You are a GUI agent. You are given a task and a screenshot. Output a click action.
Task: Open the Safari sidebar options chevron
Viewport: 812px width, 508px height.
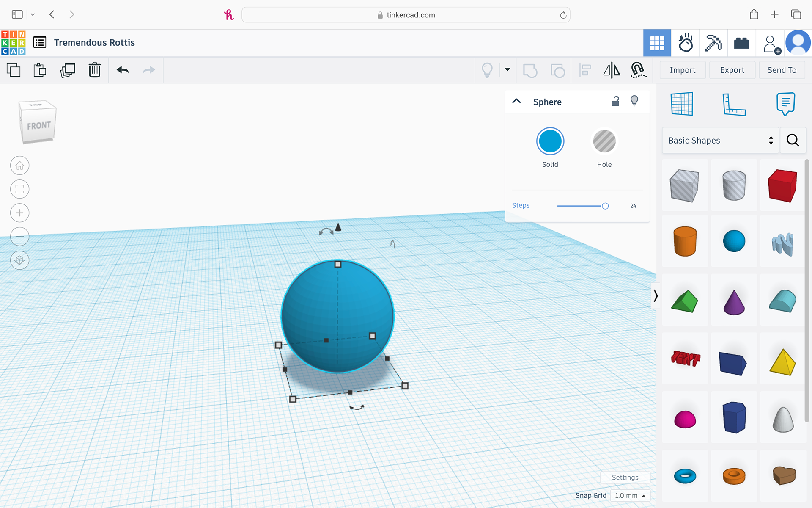33,15
